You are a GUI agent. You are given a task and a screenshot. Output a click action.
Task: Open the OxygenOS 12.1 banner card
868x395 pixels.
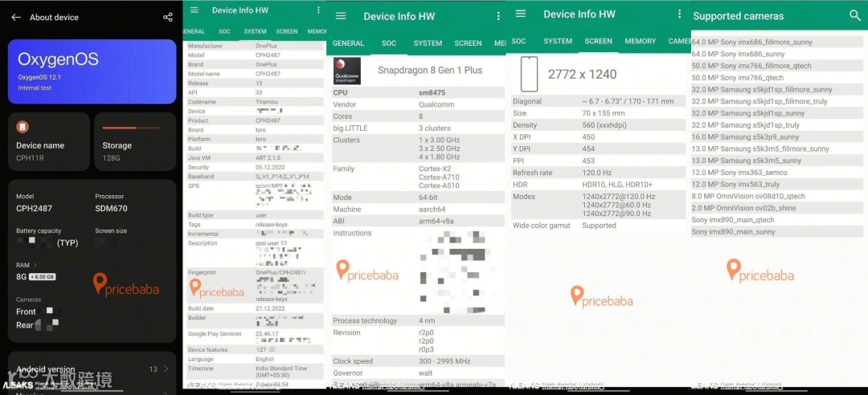92,71
